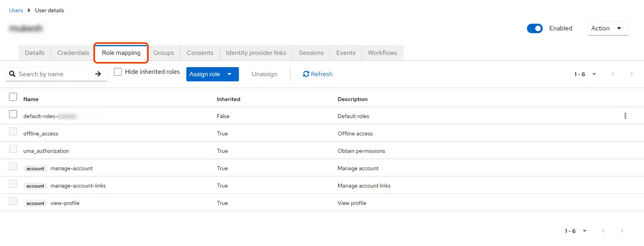Click the view-profile role name
This screenshot has width=644, height=246.
pyautogui.click(x=65, y=203)
